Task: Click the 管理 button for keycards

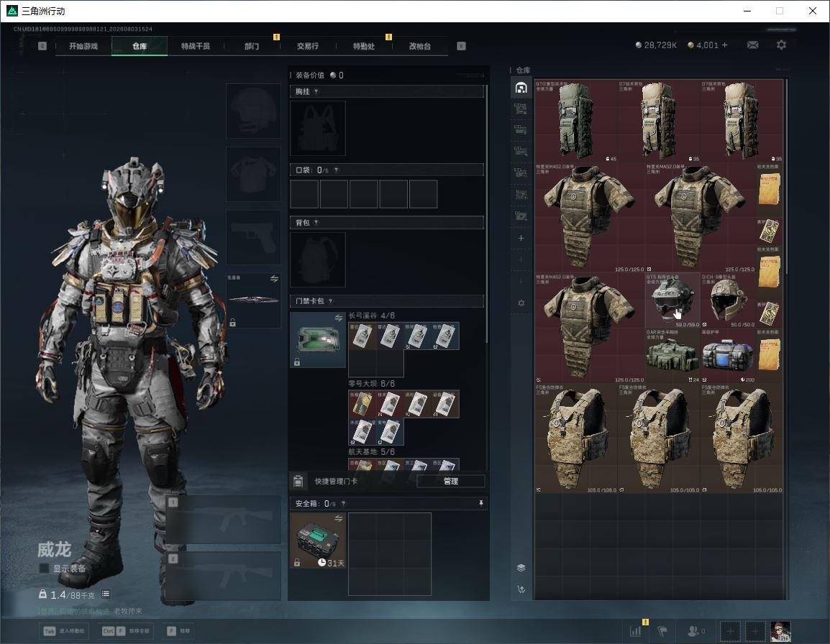Action: coord(450,481)
